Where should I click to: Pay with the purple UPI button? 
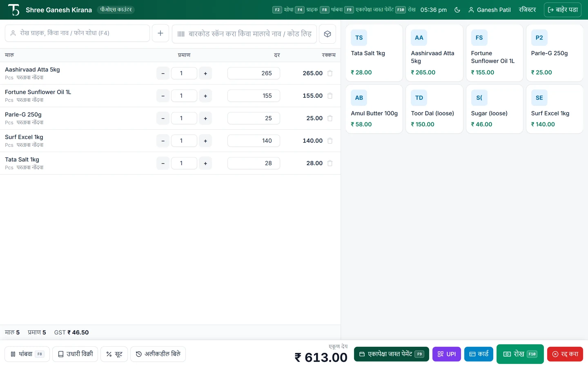447,354
